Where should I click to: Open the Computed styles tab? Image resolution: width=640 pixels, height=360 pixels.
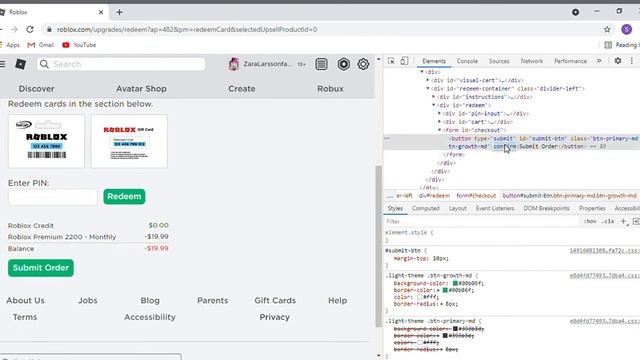point(425,208)
